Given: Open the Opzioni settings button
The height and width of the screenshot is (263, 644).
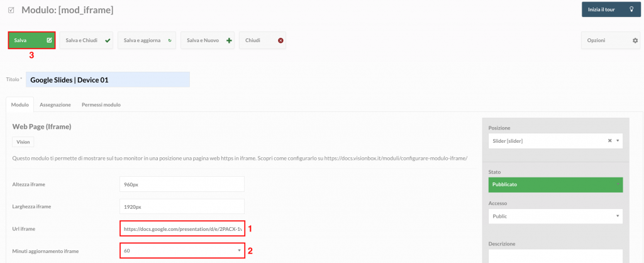Looking at the screenshot, I should (610, 40).
